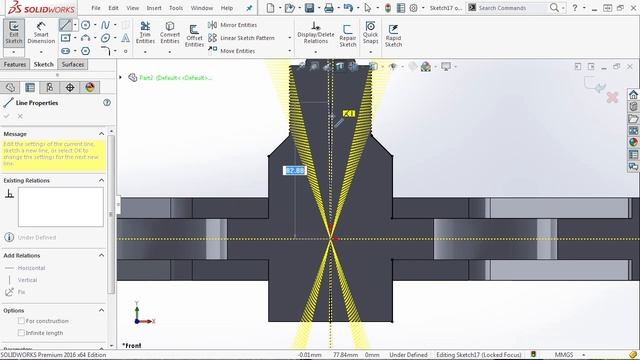Select the sketch Text tool
Screen dimensions: 640x360
[x=125, y=38]
